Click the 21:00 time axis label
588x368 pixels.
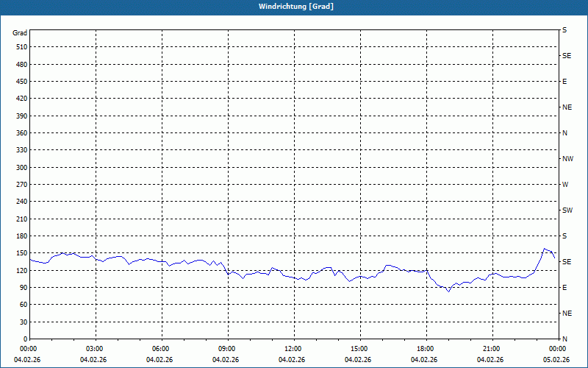[x=492, y=349]
